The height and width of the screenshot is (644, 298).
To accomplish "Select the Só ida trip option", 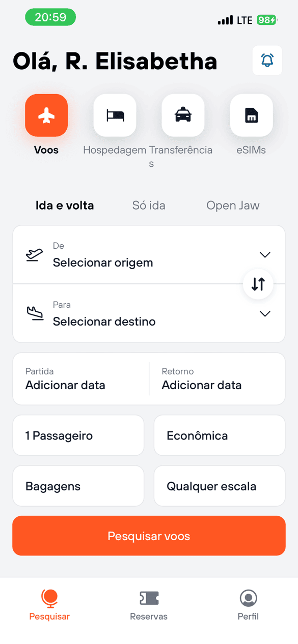I will [x=149, y=205].
